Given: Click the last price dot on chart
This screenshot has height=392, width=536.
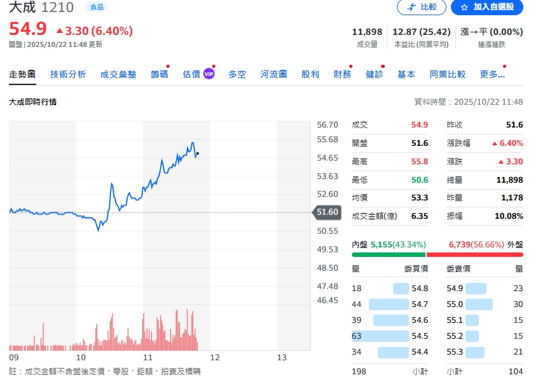Looking at the screenshot, I should pos(198,153).
